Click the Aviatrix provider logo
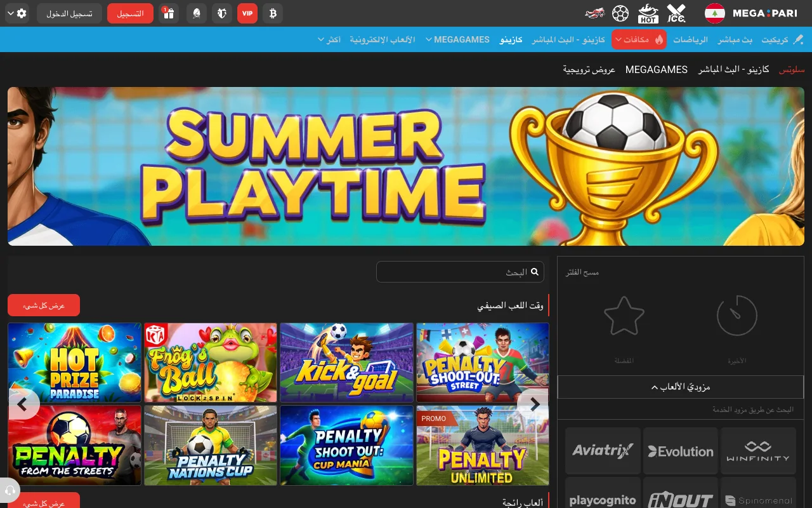The image size is (812, 508). click(x=603, y=451)
